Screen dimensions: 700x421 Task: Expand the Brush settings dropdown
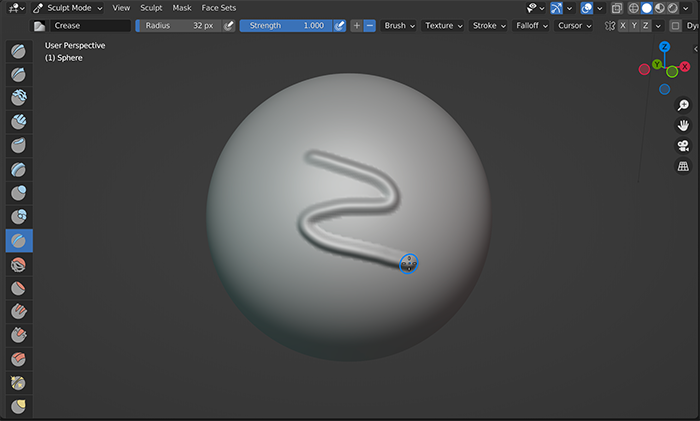click(399, 25)
